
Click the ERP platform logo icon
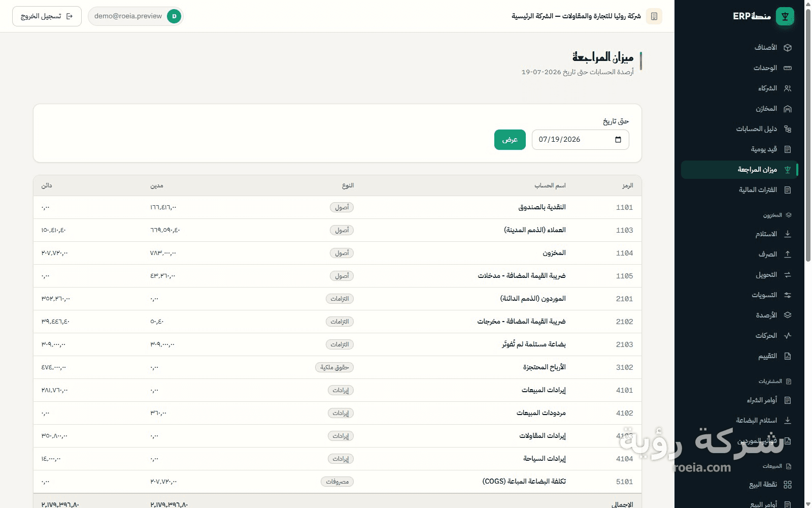click(785, 16)
